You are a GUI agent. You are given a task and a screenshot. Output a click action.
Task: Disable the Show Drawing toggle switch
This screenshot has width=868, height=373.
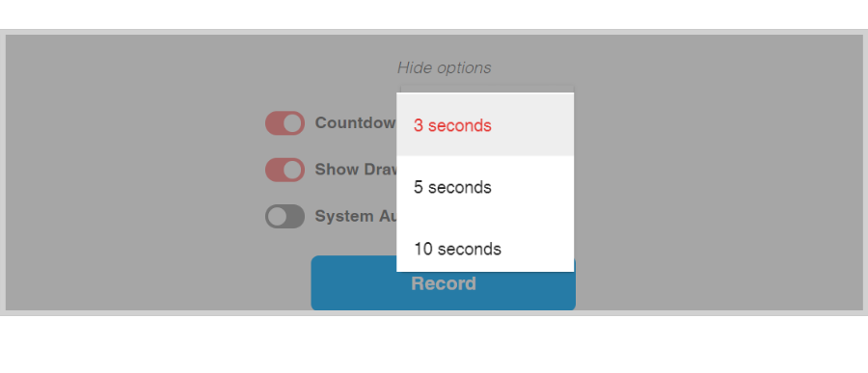click(285, 170)
